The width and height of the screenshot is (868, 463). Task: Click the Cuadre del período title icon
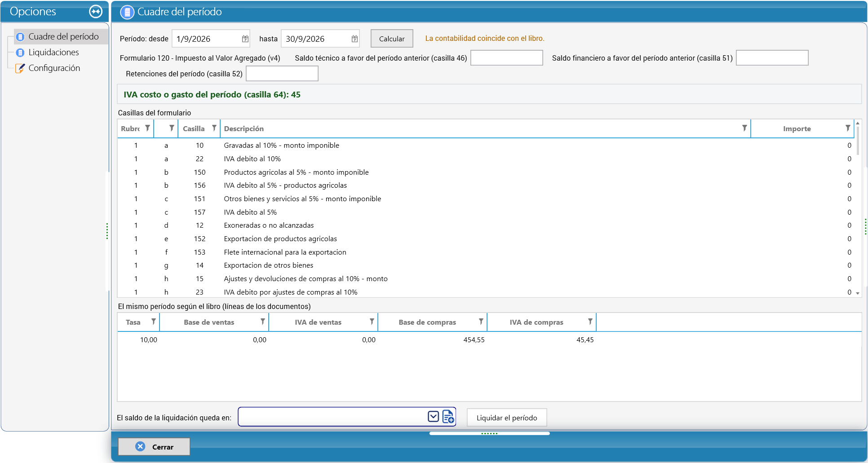coord(127,12)
